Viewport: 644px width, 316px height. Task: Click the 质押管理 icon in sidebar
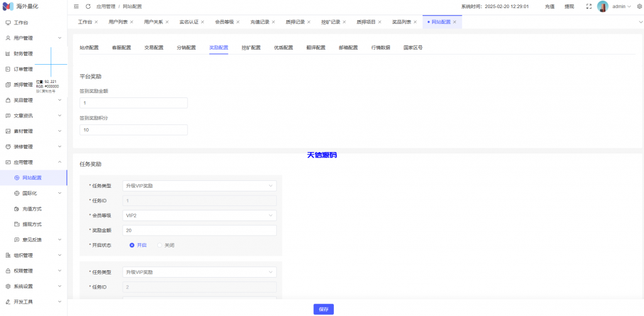pyautogui.click(x=8, y=85)
